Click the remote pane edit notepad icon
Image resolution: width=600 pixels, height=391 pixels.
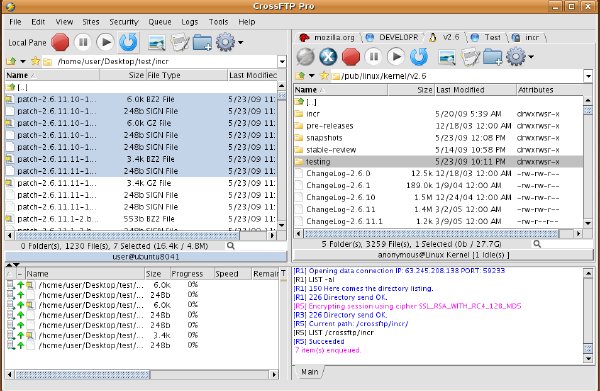coord(470,57)
